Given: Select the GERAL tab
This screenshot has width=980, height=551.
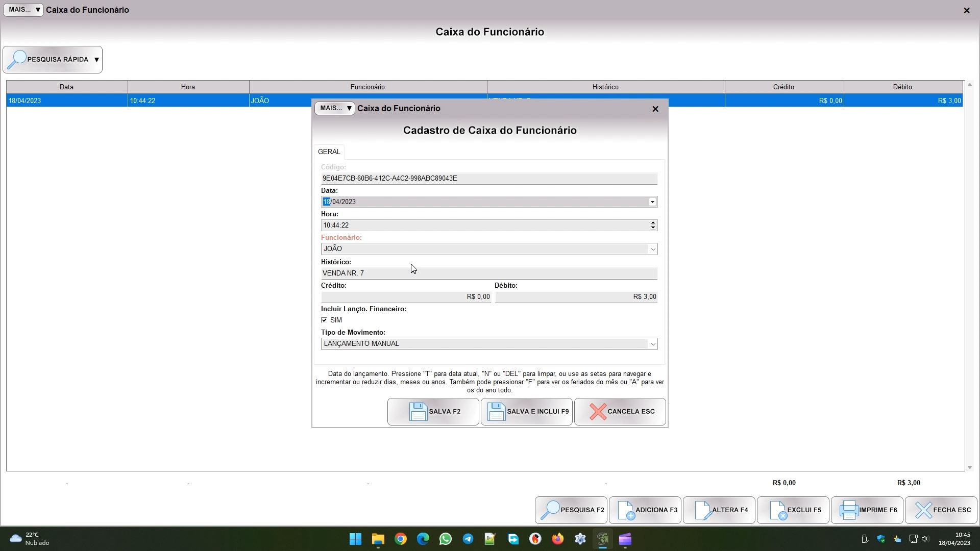Looking at the screenshot, I should (x=329, y=152).
